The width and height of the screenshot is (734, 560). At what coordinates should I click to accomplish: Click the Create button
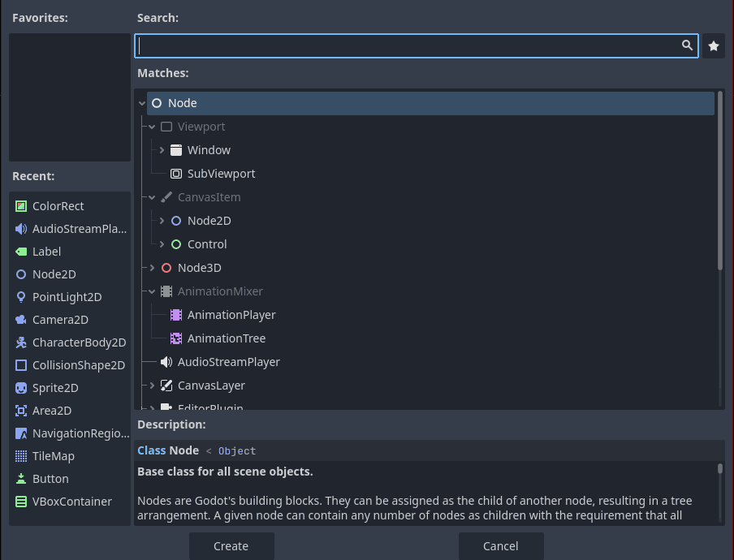pyautogui.click(x=231, y=546)
